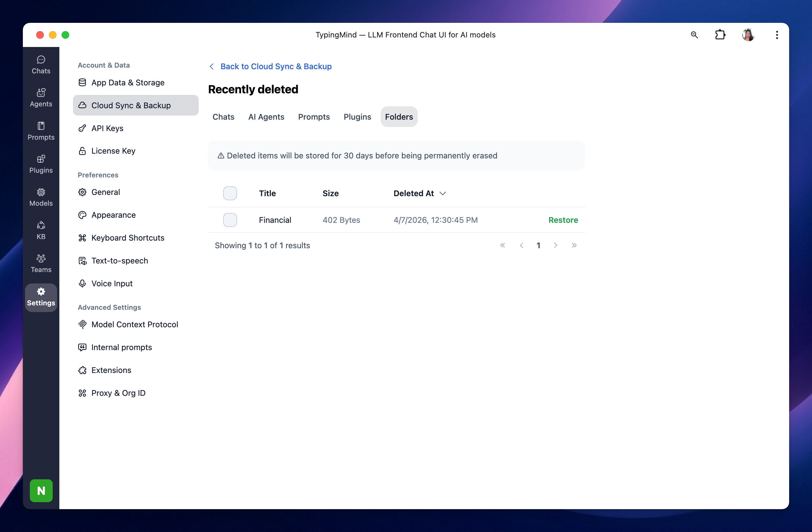
Task: Restore the Financial folder
Action: click(x=563, y=220)
